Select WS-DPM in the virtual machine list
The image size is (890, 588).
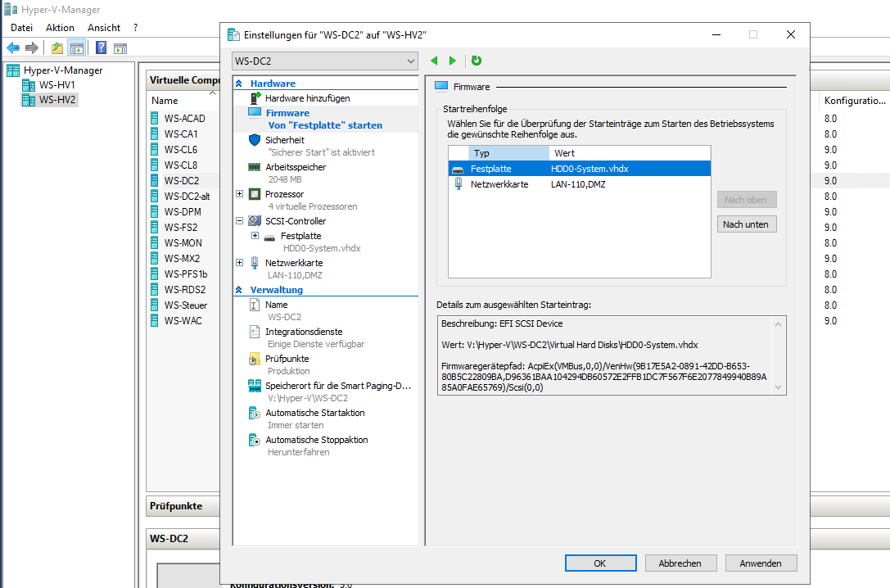click(183, 212)
